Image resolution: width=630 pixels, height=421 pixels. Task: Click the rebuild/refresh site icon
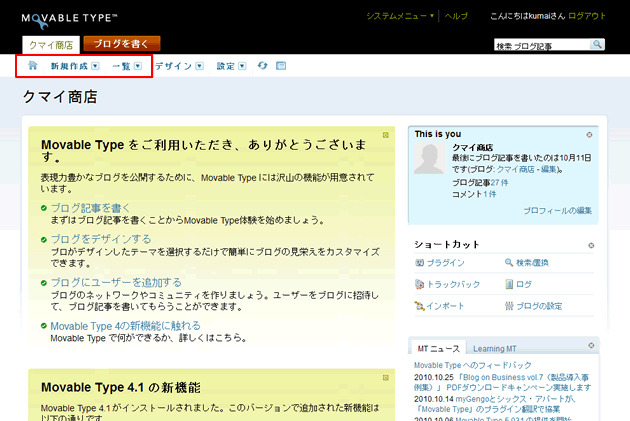(x=262, y=65)
